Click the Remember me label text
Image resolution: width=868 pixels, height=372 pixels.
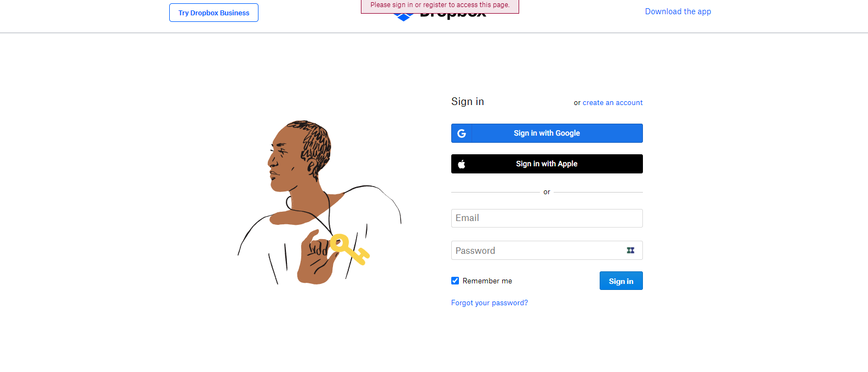pyautogui.click(x=487, y=281)
